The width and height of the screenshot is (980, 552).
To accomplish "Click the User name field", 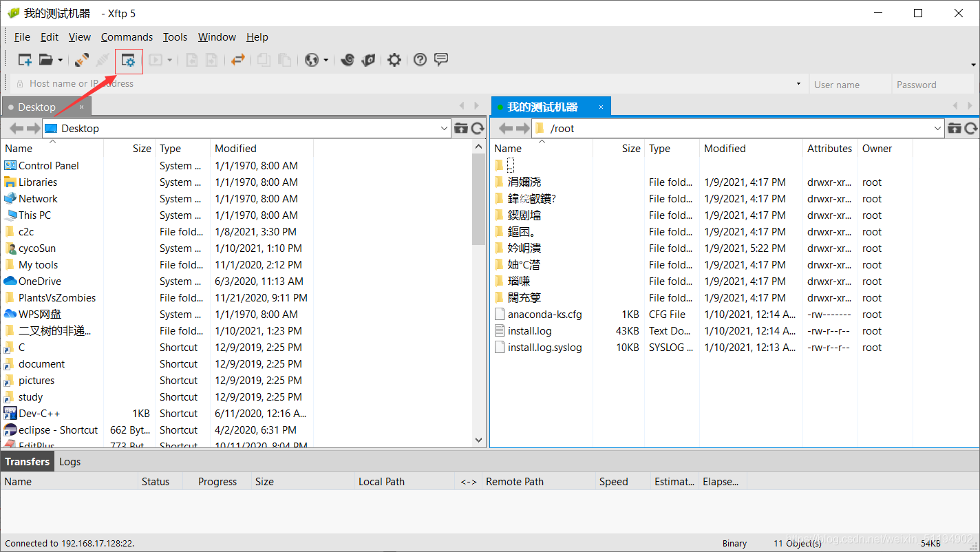I will [x=850, y=85].
